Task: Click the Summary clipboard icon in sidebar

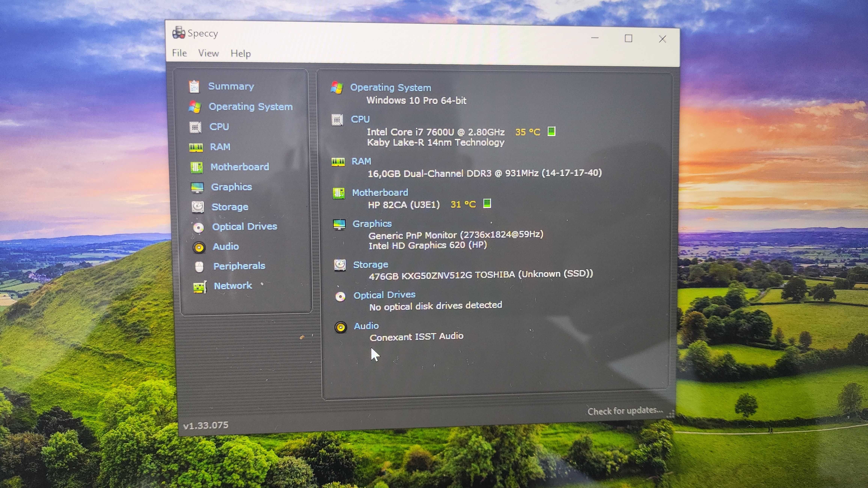Action: point(194,87)
